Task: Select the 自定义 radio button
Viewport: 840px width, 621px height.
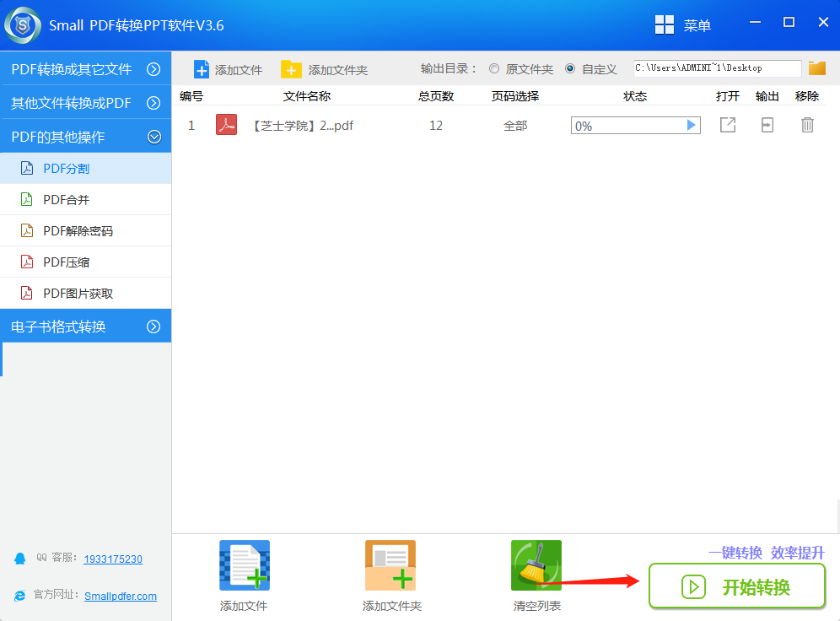Action: point(570,68)
